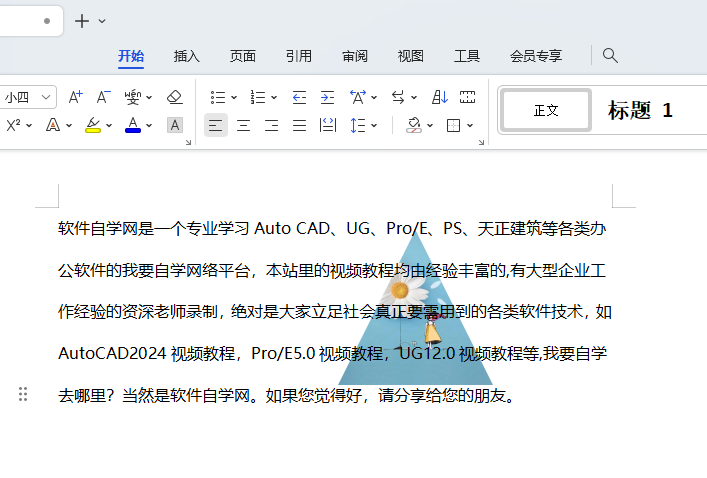Center align the paragraph

click(x=243, y=125)
